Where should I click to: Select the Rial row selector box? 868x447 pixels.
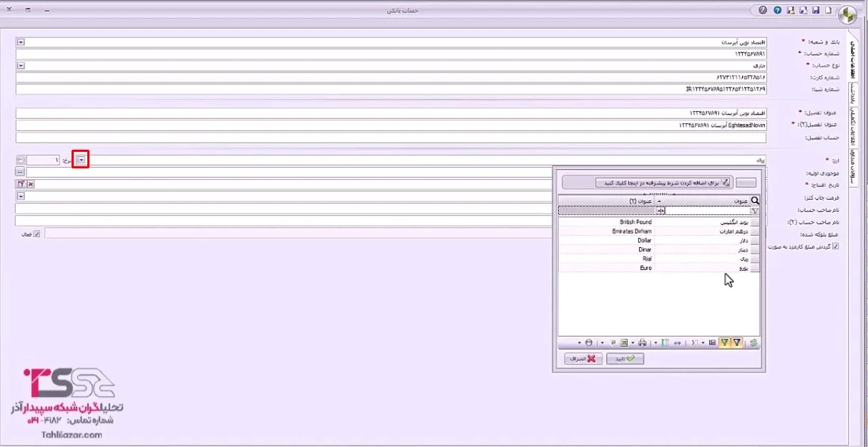coord(755,259)
